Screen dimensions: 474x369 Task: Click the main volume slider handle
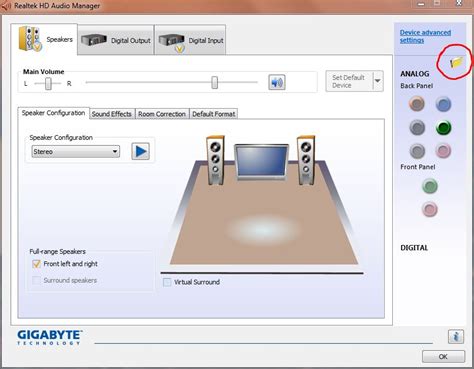pos(215,82)
